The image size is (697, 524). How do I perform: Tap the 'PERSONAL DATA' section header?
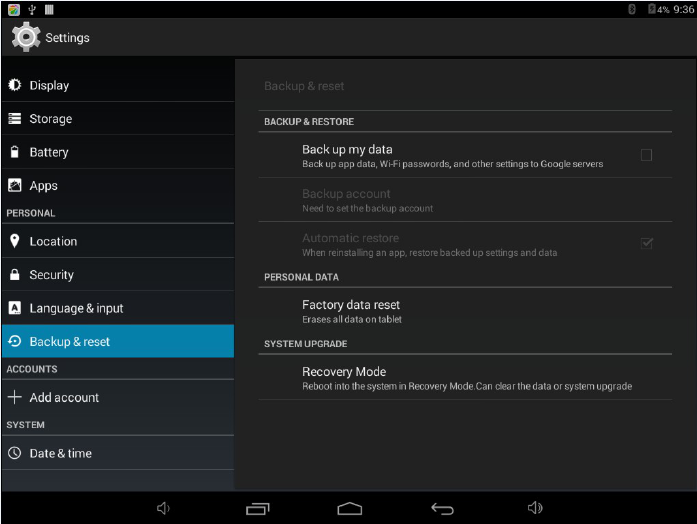(x=301, y=277)
